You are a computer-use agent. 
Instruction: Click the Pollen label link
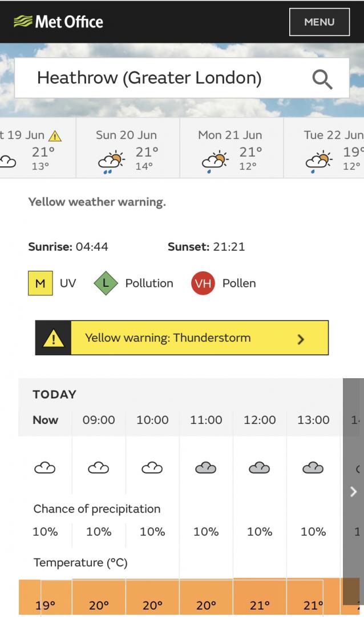coord(239,283)
